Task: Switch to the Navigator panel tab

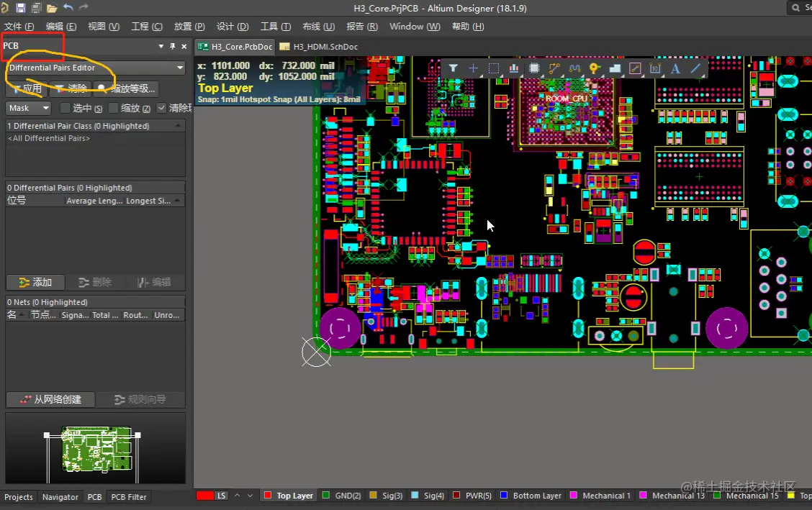Action: [x=60, y=497]
